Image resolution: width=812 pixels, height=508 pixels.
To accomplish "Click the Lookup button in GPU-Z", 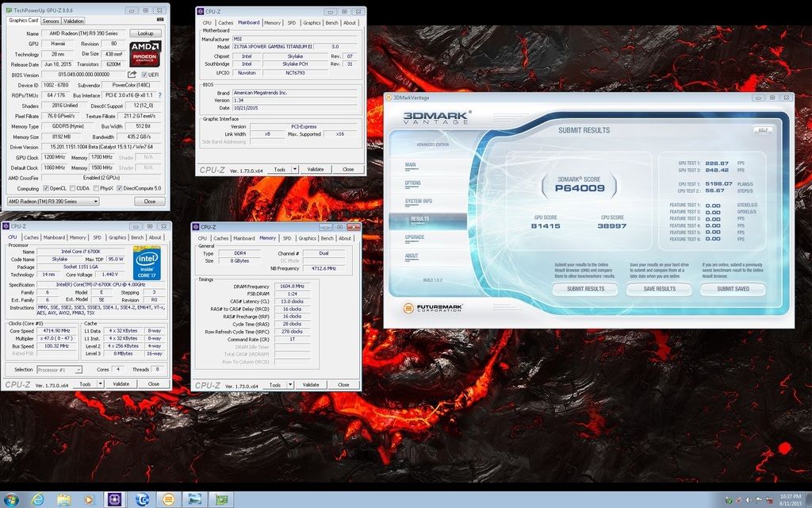I will click(146, 33).
